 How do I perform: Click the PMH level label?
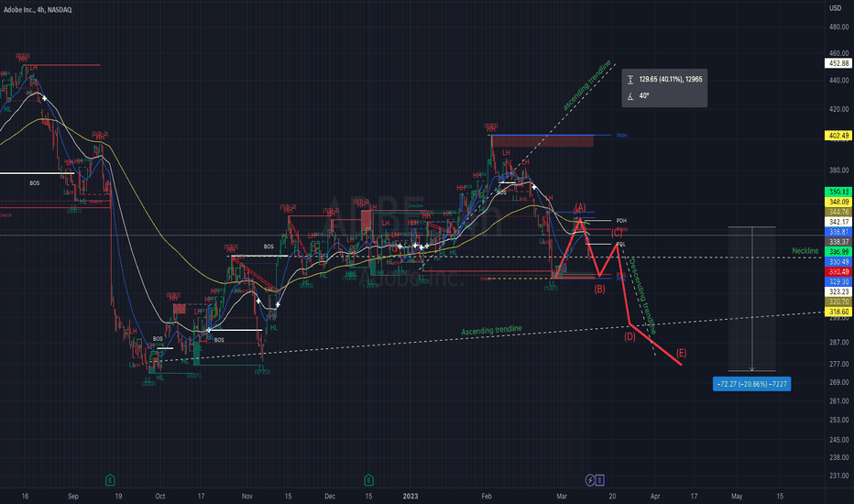[x=621, y=135]
